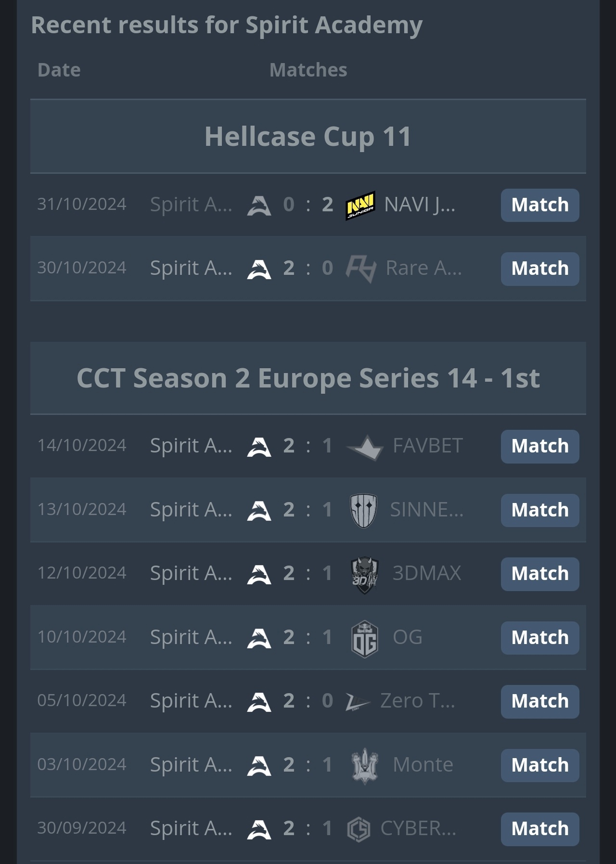Click Spirit Academy logo in 31/10/2024 row
Screen dimensions: 616x864
click(x=259, y=206)
